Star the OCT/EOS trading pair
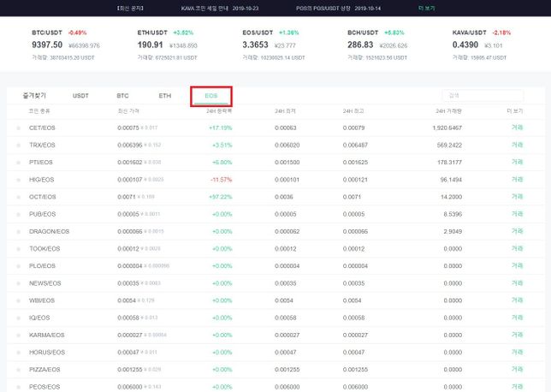 [x=18, y=196]
